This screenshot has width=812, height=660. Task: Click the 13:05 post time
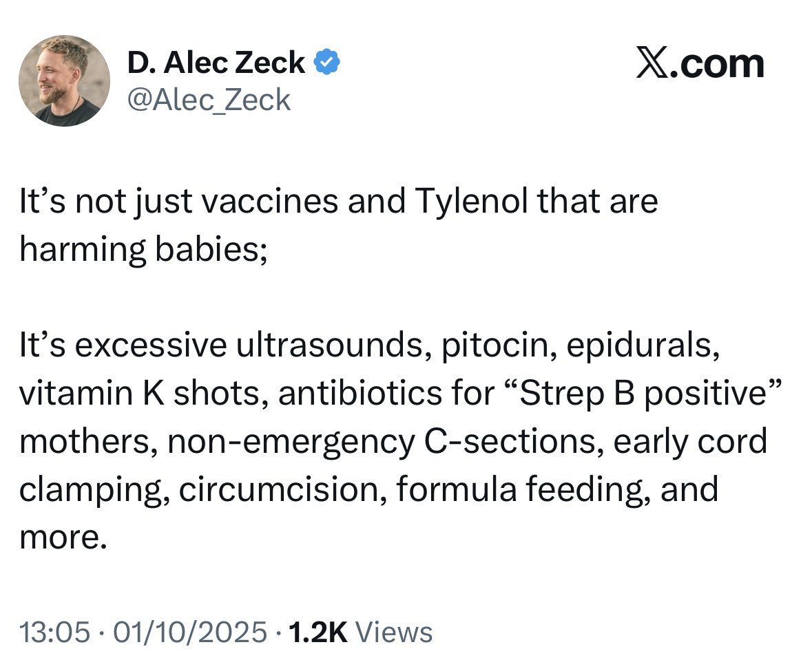55,632
